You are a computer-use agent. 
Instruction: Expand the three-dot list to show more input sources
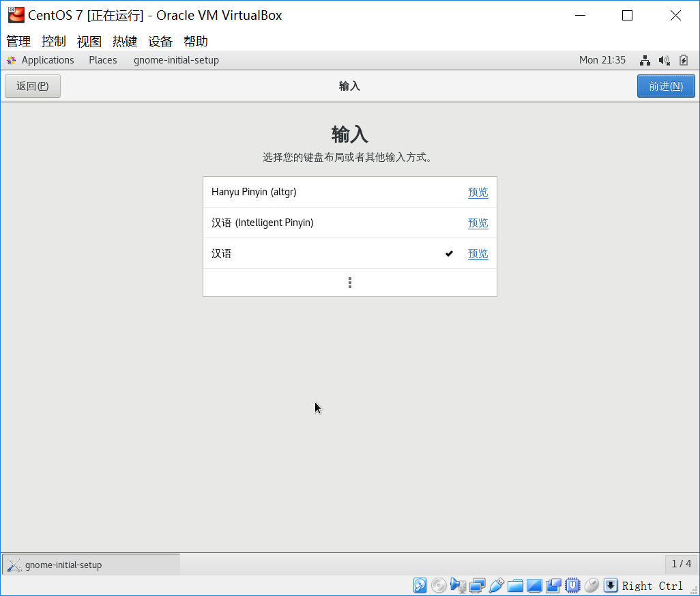pyautogui.click(x=350, y=282)
